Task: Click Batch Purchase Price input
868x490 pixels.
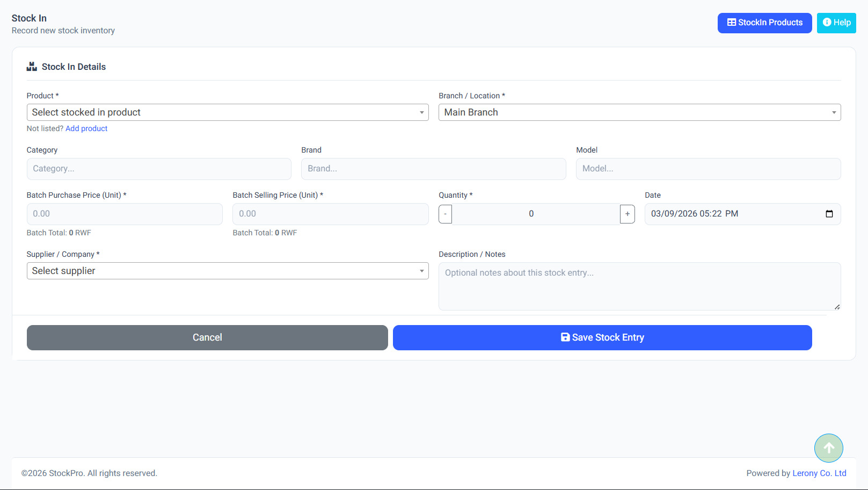Action: tap(125, 214)
